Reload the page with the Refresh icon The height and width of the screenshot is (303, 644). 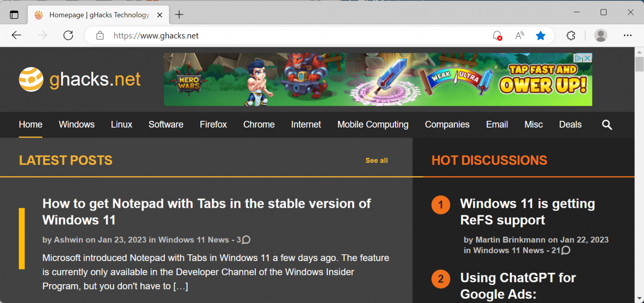[x=68, y=36]
